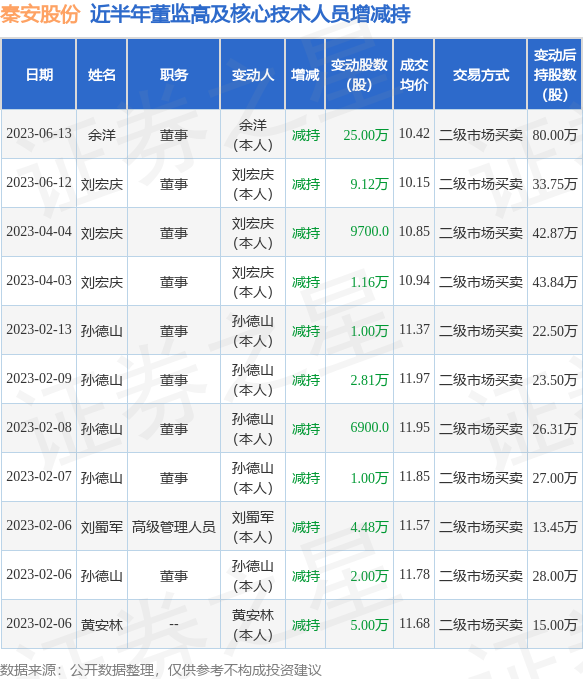
Task: Click the 日期 column header
Action: [39, 74]
